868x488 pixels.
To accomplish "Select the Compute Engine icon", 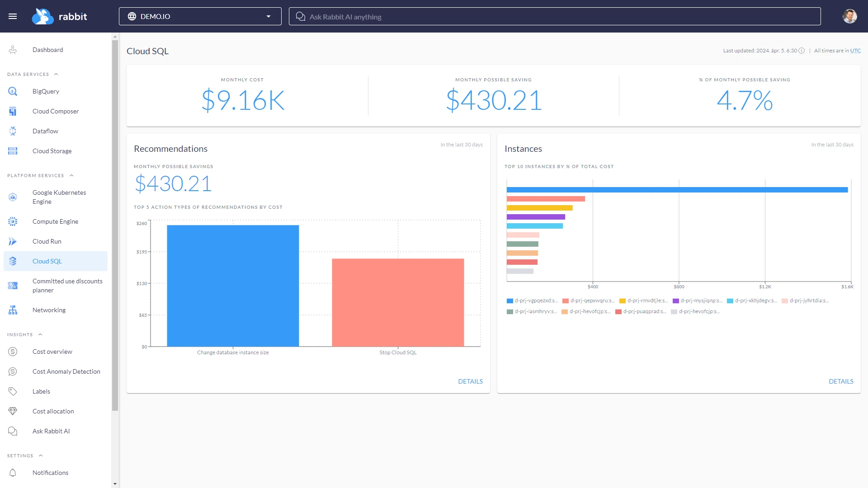I will tap(12, 221).
